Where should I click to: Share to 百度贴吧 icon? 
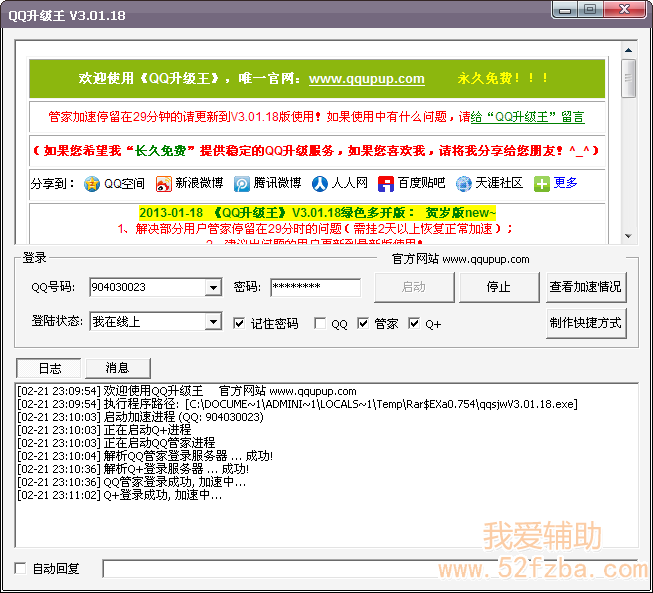click(386, 184)
